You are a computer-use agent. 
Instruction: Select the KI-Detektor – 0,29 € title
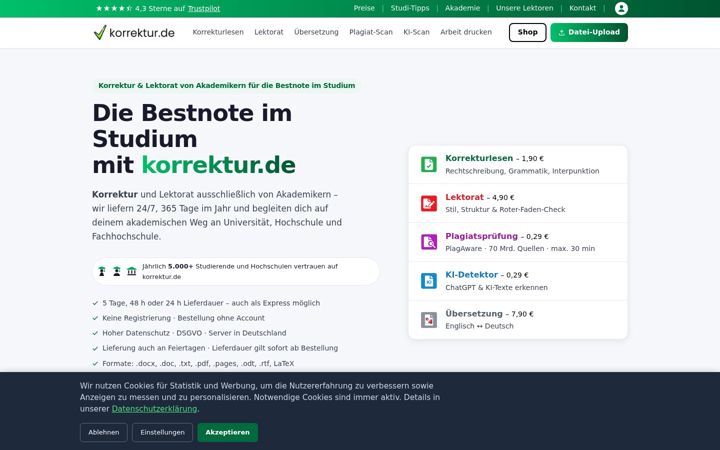(486, 275)
